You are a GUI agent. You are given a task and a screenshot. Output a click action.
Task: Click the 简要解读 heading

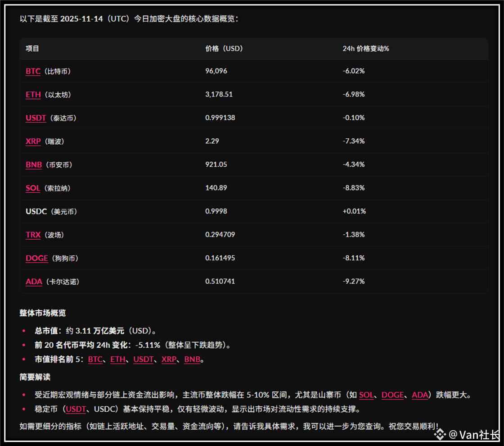[35, 377]
